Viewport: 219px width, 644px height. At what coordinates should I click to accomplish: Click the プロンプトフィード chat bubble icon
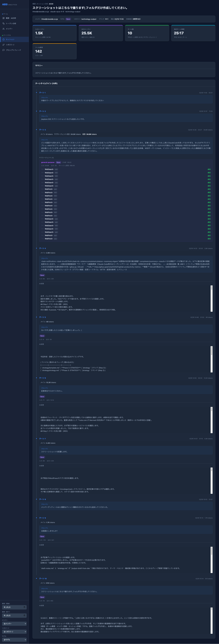(x=4, y=50)
